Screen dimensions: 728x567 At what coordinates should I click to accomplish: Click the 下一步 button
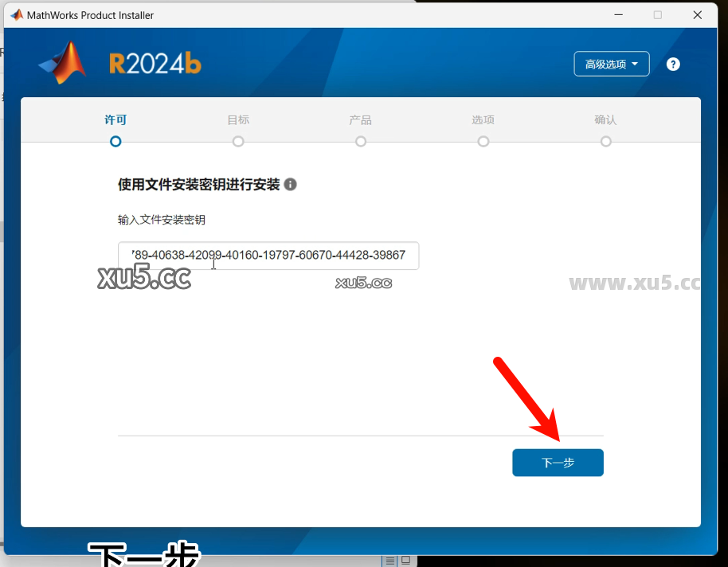558,463
